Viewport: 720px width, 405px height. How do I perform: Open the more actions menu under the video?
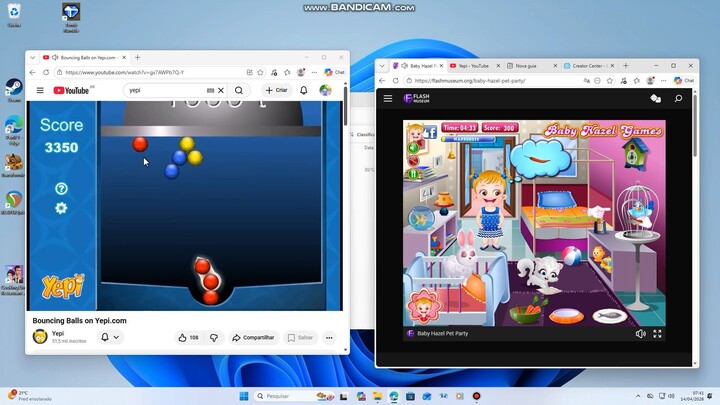coord(329,338)
